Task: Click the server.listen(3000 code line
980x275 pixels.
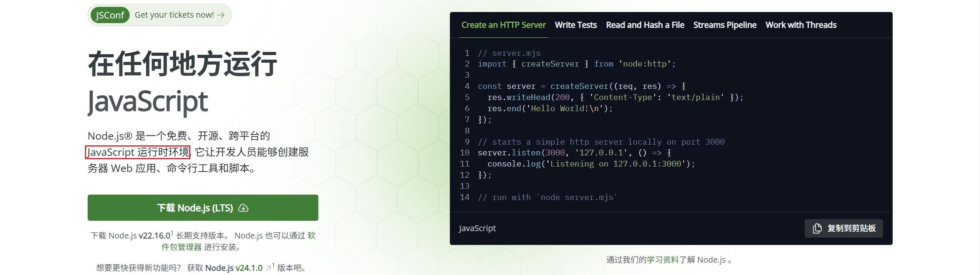Action: [574, 153]
